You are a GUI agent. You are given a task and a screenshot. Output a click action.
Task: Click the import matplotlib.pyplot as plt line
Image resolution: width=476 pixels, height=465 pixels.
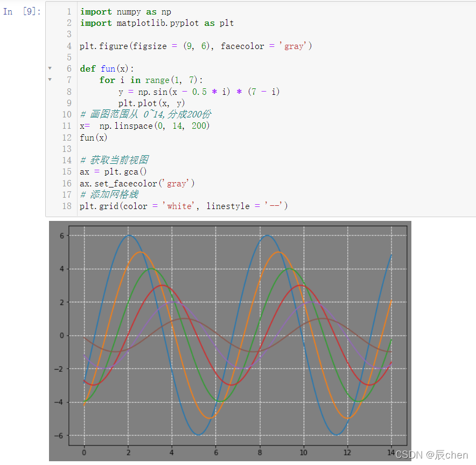pos(157,23)
